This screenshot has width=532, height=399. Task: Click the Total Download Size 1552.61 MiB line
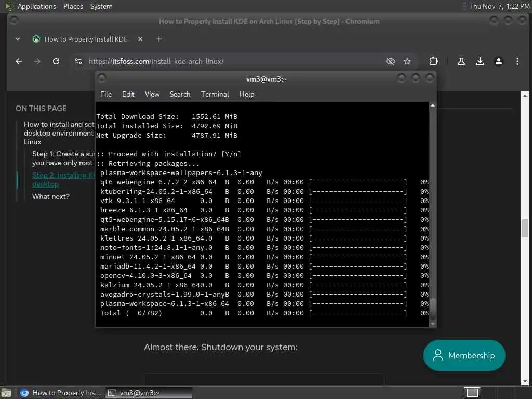click(167, 117)
